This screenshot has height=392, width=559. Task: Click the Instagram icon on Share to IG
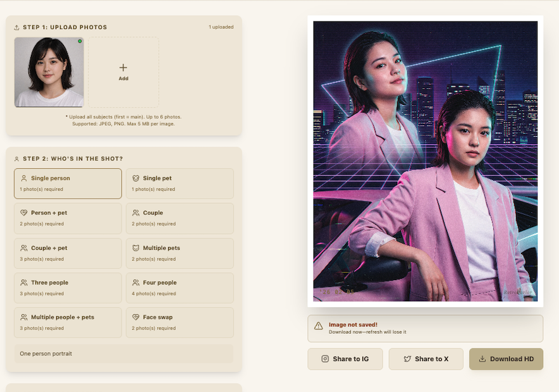(x=324, y=359)
